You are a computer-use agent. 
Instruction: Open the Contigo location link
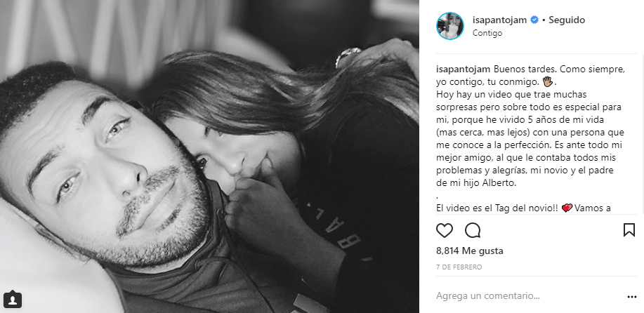pyautogui.click(x=487, y=33)
